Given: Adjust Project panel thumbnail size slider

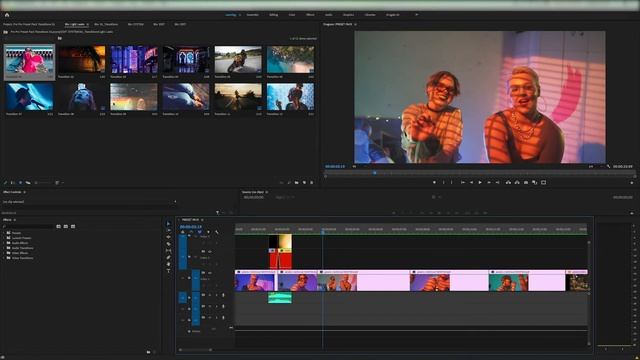Looking at the screenshot, I should point(43,182).
